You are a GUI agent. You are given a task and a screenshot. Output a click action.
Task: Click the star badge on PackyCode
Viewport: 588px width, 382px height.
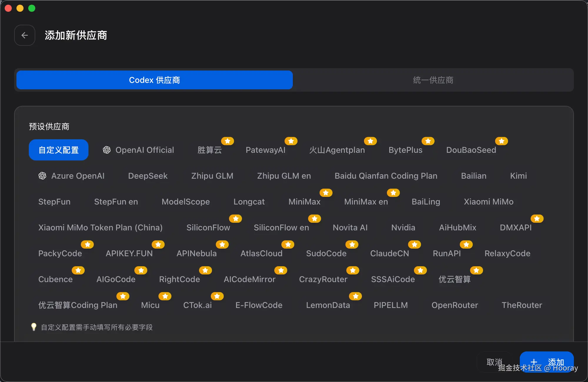(x=87, y=244)
